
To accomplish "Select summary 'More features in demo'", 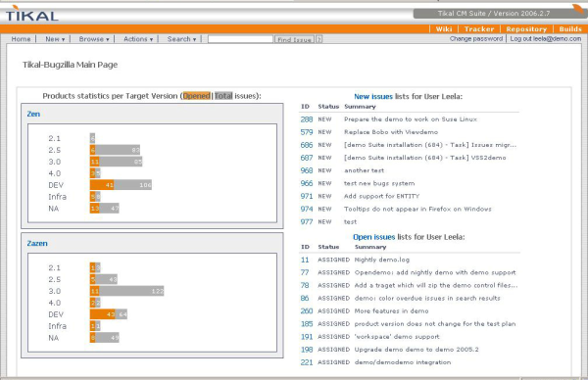I will click(391, 311).
